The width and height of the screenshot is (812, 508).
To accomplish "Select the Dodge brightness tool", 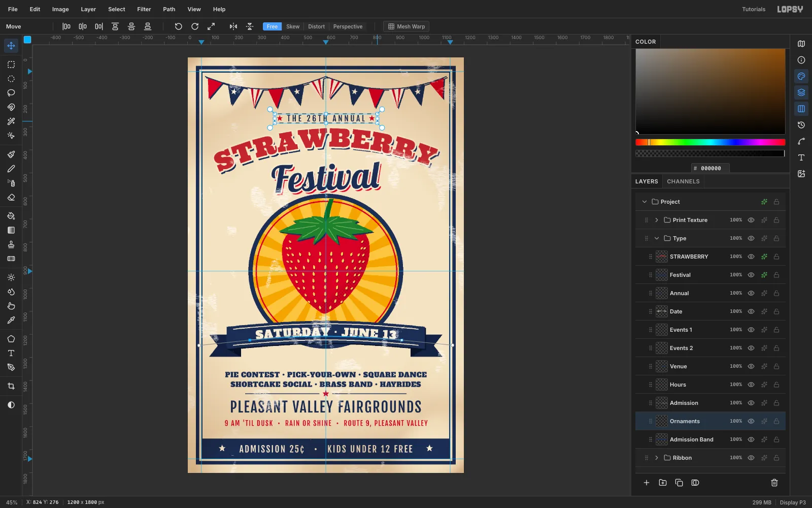I will click(x=11, y=277).
